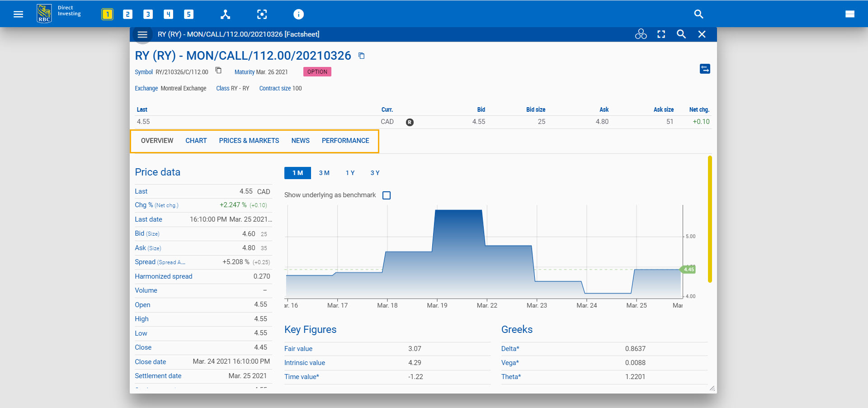The width and height of the screenshot is (868, 408).
Task: Click the yellow vertical scrollbar
Action: [710, 219]
